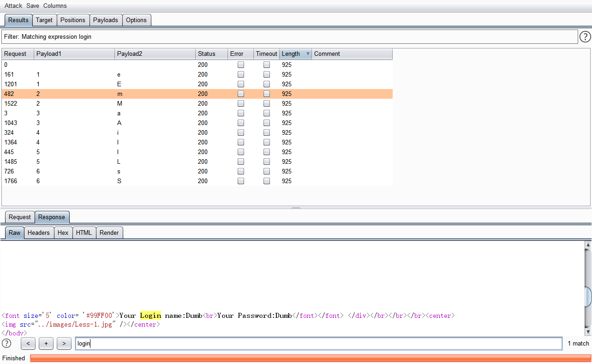Select the Render view tab
The height and width of the screenshot is (364, 592).
tap(109, 233)
